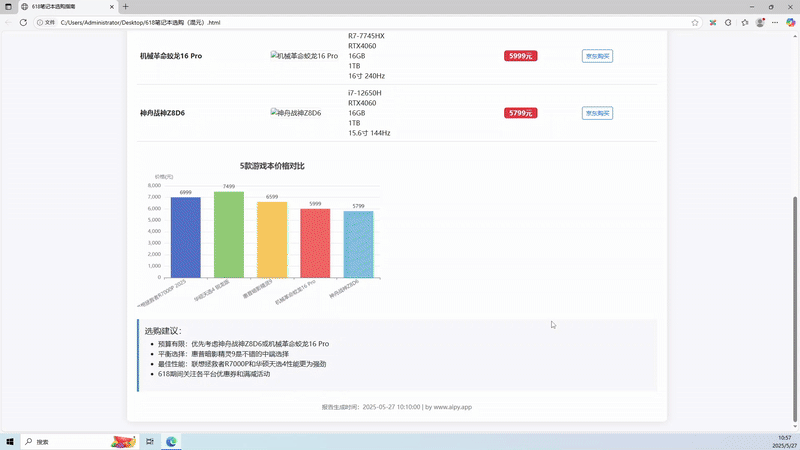Screen dimensions: 800x450
Task: Click the taskbar 搜索 search box
Action: point(80,442)
